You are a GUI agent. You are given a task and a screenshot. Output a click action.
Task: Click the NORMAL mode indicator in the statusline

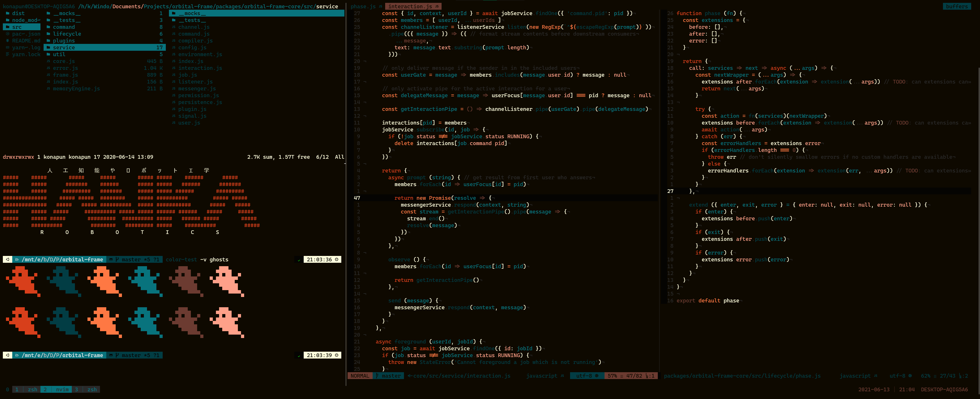click(x=360, y=376)
